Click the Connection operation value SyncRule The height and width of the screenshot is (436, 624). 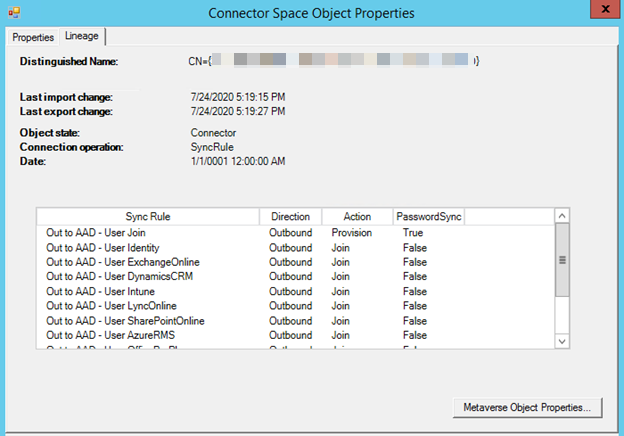(x=212, y=147)
